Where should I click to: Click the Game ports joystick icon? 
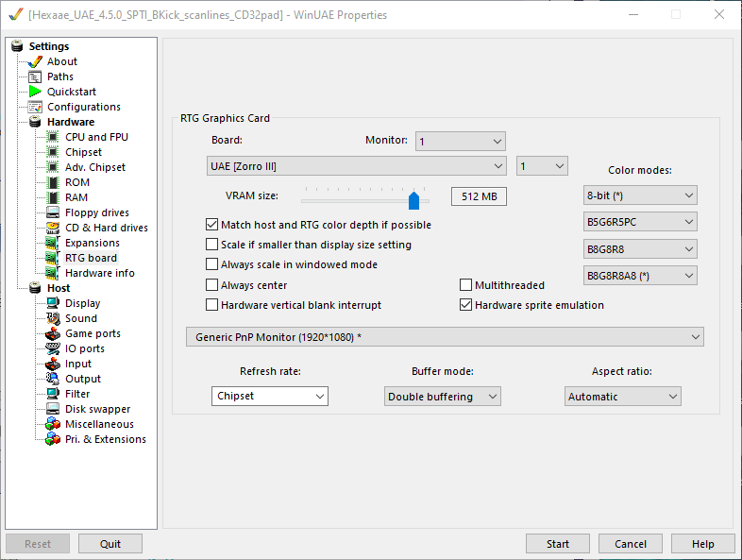(x=53, y=333)
